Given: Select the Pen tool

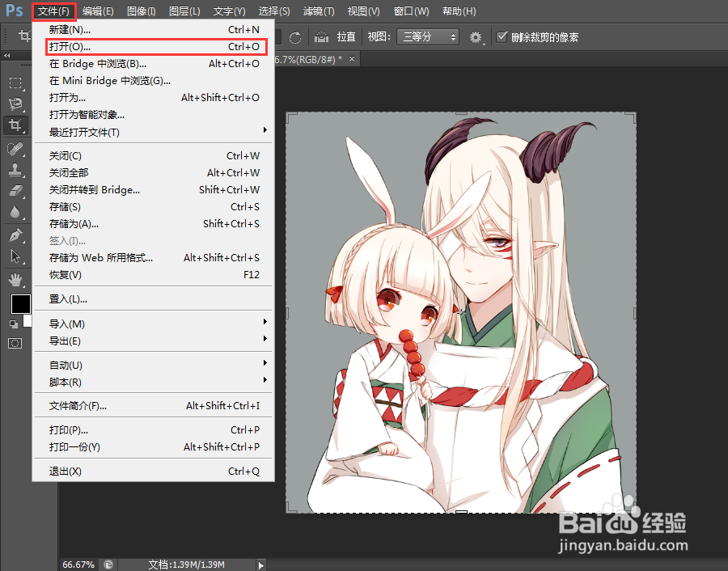Looking at the screenshot, I should (16, 235).
